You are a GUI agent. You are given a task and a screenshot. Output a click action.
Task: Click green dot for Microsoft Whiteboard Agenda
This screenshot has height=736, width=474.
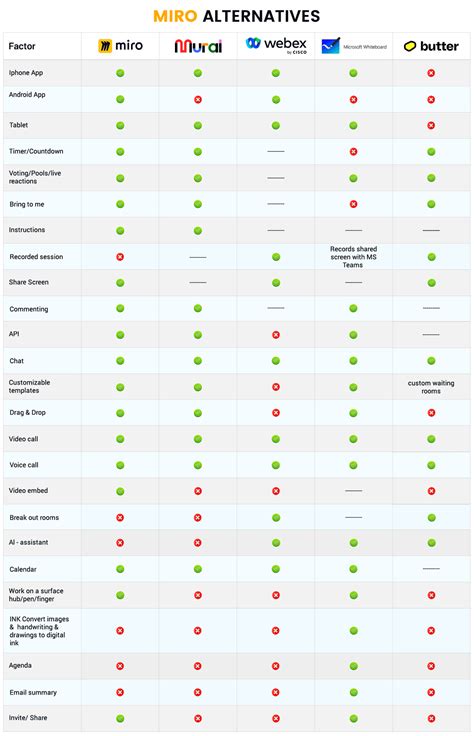tap(354, 666)
